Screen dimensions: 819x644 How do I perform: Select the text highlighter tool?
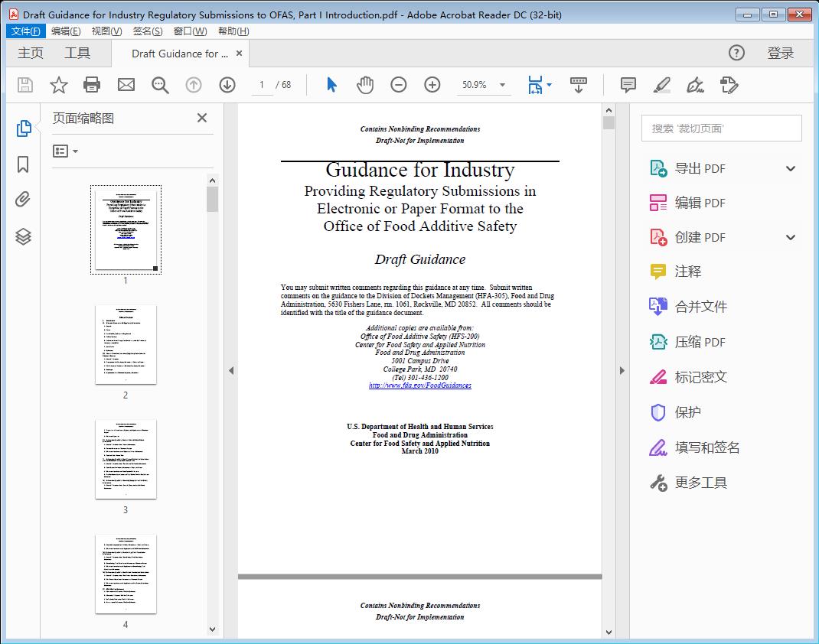[x=663, y=85]
